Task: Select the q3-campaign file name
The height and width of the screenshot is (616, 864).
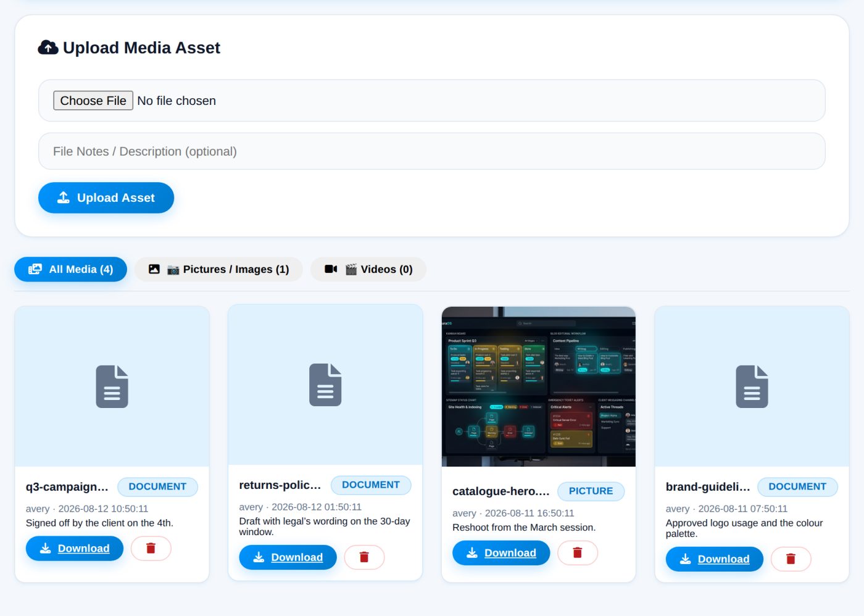Action: (67, 486)
